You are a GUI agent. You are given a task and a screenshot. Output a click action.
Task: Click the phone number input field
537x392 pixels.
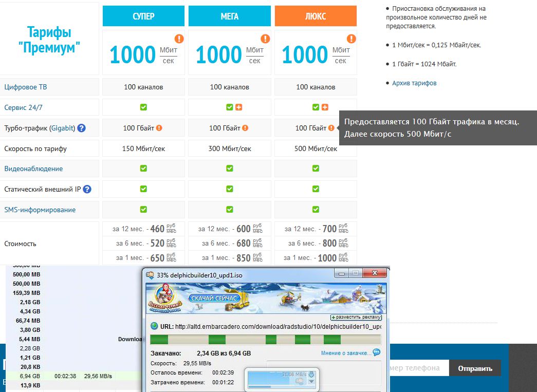tap(419, 368)
